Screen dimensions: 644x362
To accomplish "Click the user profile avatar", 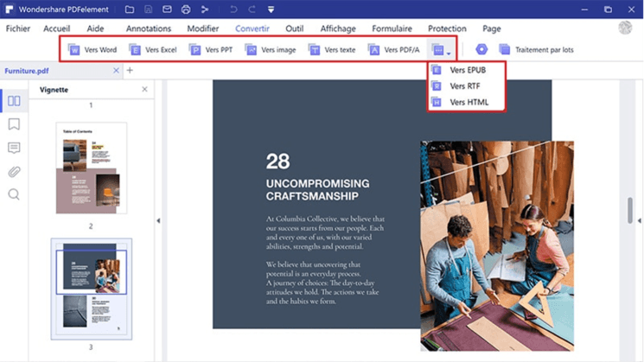I will click(625, 29).
